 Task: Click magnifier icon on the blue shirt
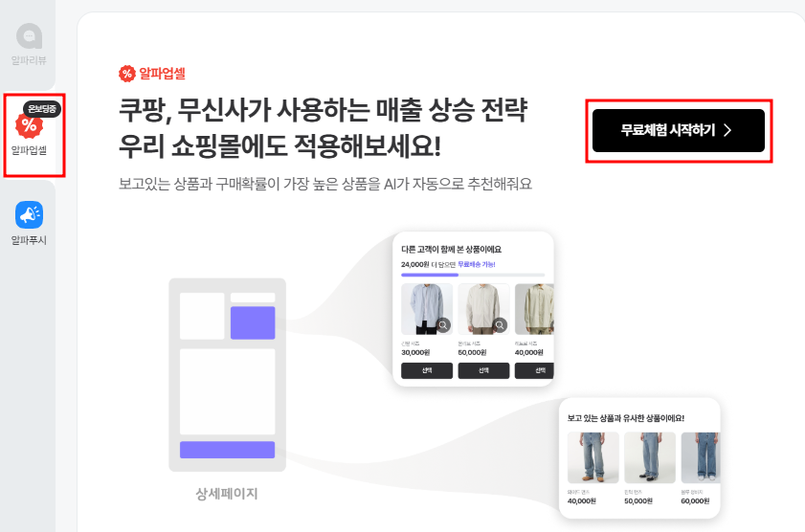click(443, 324)
